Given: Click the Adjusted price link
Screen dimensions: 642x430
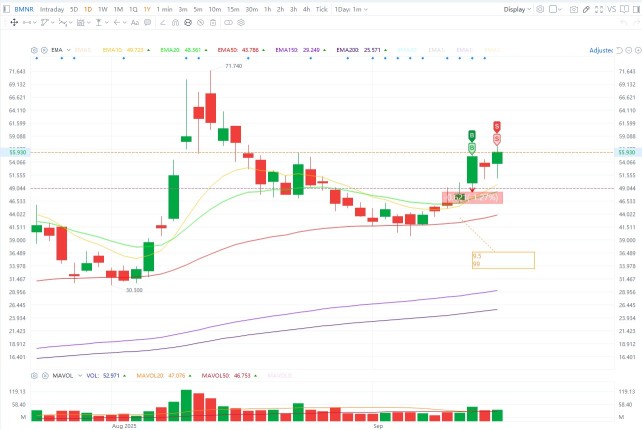Looking at the screenshot, I should (601, 50).
